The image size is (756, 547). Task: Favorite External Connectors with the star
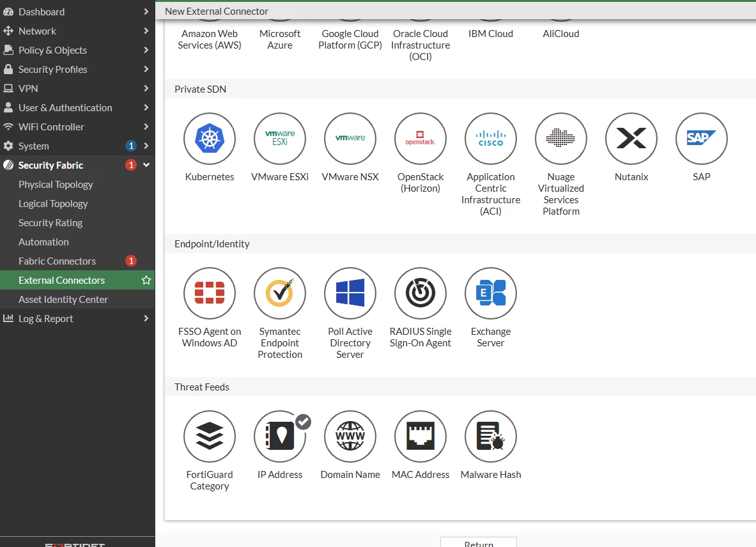pyautogui.click(x=146, y=280)
